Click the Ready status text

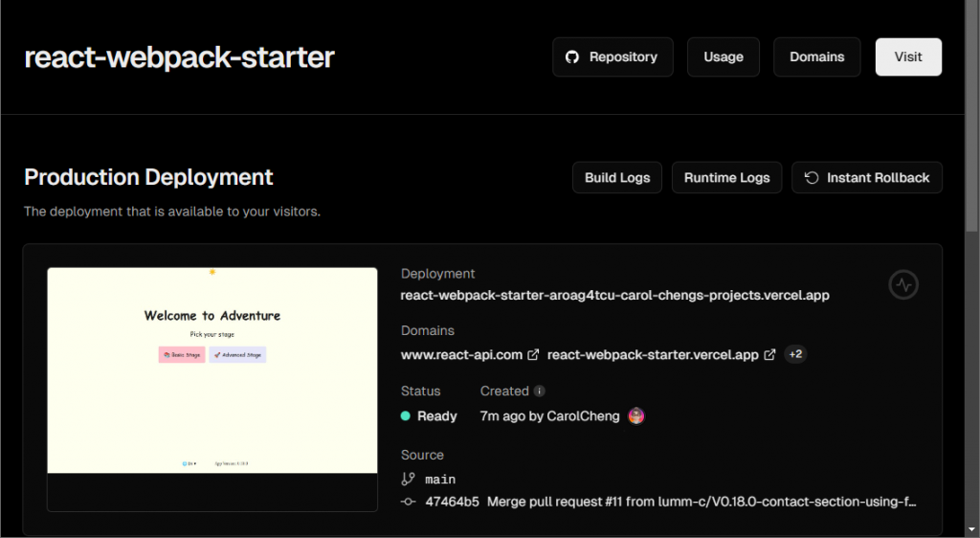pos(436,416)
